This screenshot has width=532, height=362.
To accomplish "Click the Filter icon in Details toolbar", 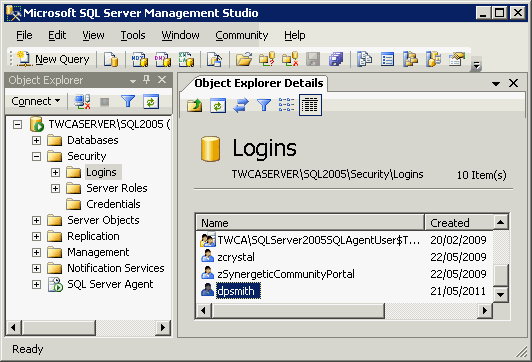I will tap(264, 105).
